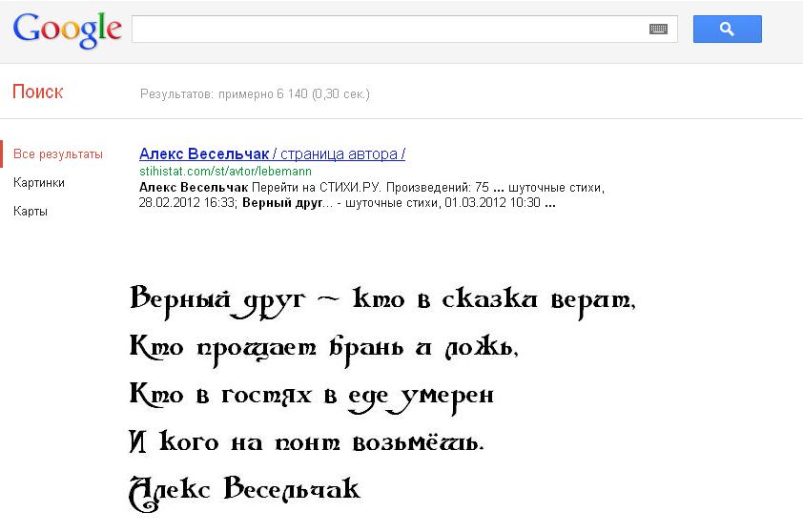Open the Алекс Весельчак / страница автора link

[x=272, y=154]
